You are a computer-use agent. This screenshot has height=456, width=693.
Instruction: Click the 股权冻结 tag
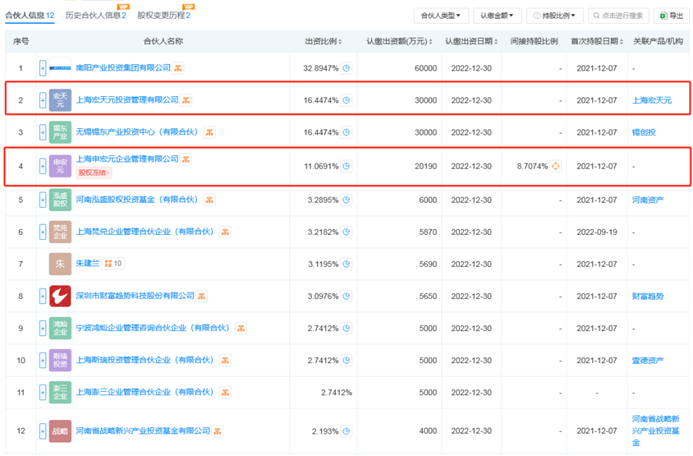(x=94, y=172)
